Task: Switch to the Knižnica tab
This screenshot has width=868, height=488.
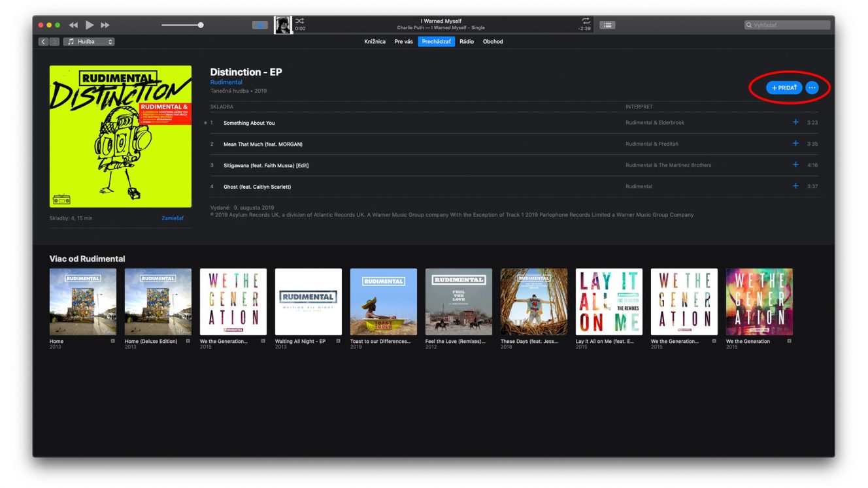Action: tap(375, 42)
